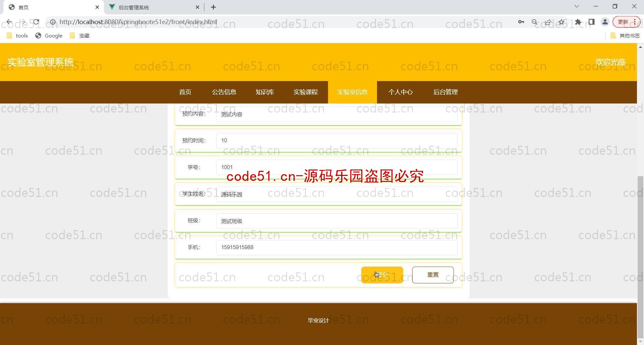Click the zoom magnifier icon
644x345 pixels.
pyautogui.click(x=535, y=22)
